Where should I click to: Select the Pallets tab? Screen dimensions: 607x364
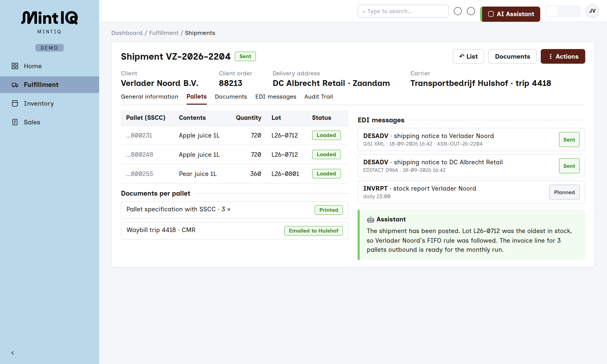(197, 97)
